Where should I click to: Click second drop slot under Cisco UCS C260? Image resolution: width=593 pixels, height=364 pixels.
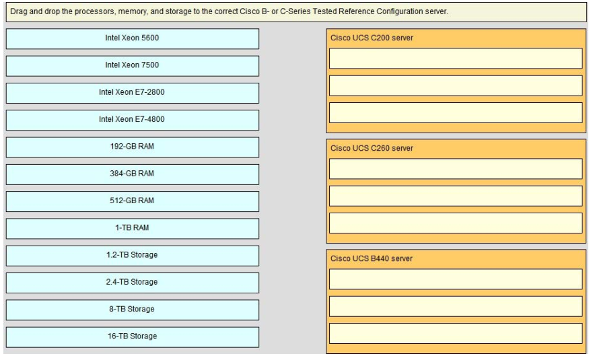tap(456, 196)
